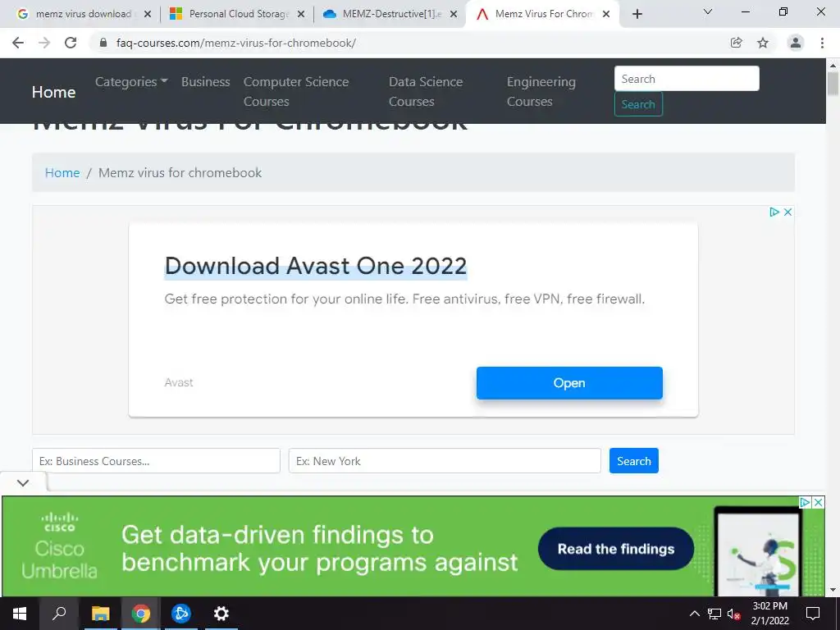Click the blue Open button in Avast ad
This screenshot has width=840, height=630.
coord(569,383)
